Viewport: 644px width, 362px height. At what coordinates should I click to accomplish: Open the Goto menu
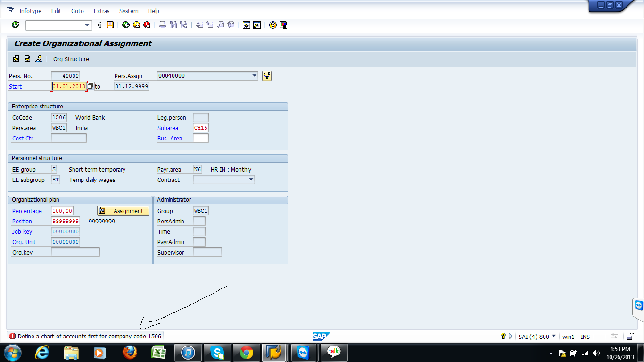[x=77, y=11]
